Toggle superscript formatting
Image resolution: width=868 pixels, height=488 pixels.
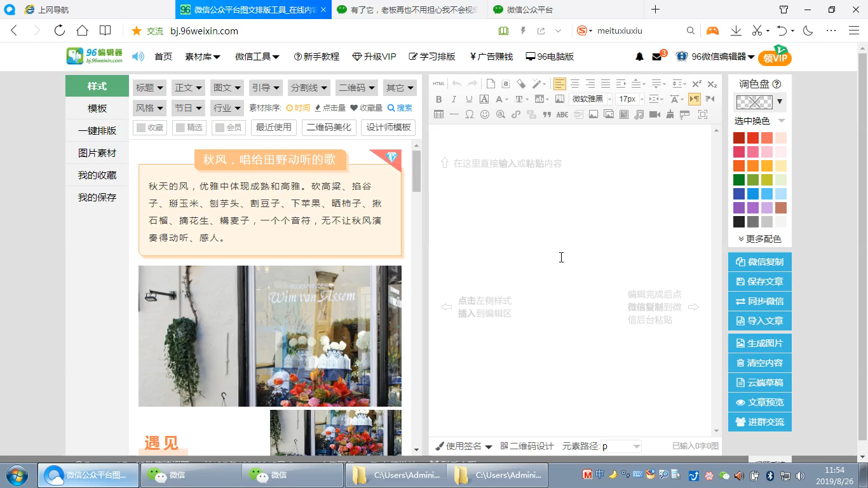(x=697, y=83)
